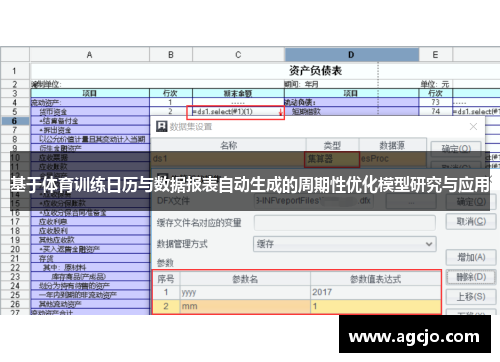Click the 项目 header cell in column A
This screenshot has width=500, height=362.
90,93
